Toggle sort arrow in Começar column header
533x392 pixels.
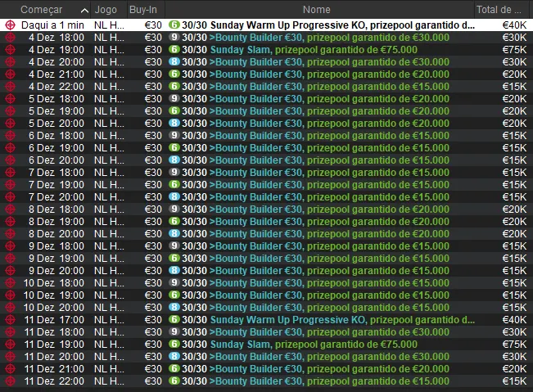click(85, 10)
